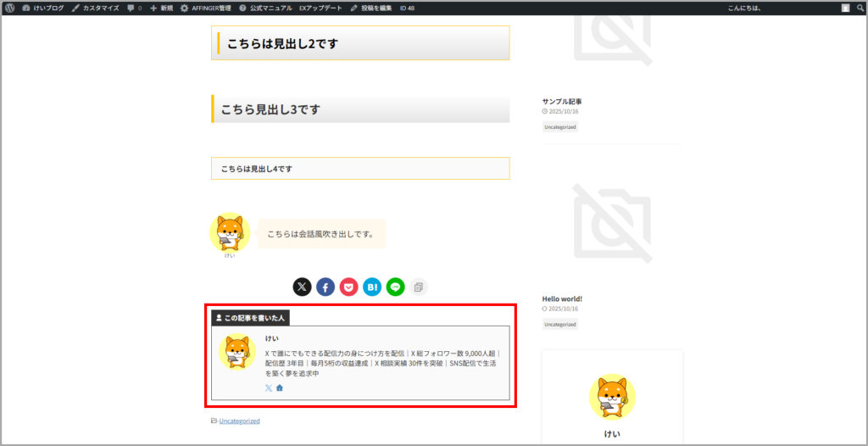Share the post via LINE

click(395, 287)
